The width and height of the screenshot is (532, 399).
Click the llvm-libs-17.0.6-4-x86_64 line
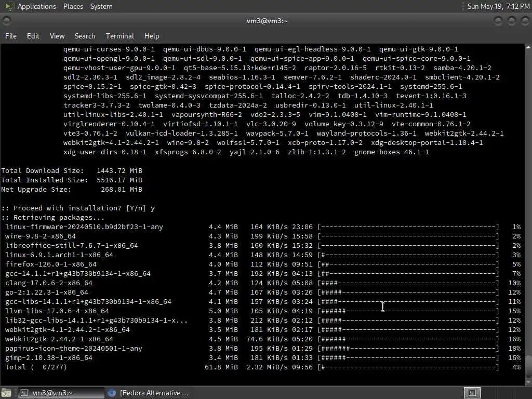[262, 311]
